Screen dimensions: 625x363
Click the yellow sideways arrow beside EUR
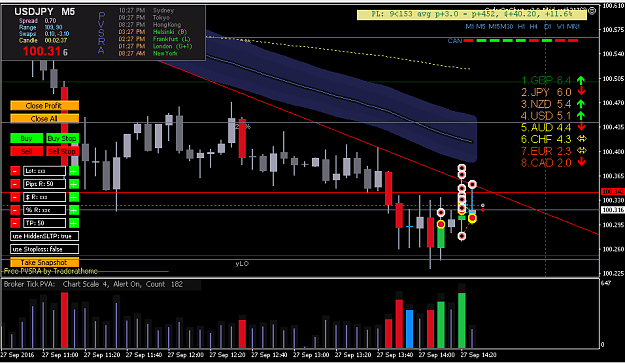582,151
